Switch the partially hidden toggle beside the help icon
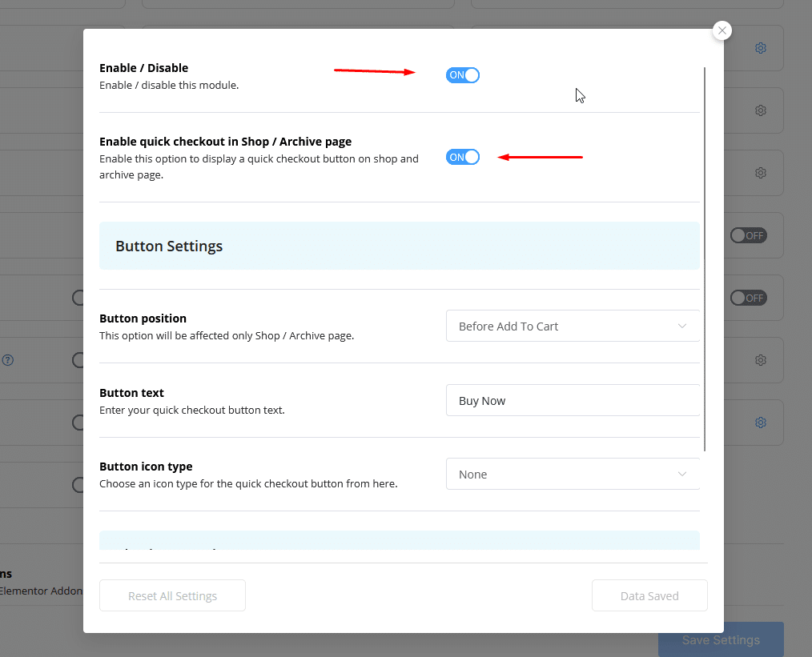This screenshot has height=657, width=812. (78, 360)
